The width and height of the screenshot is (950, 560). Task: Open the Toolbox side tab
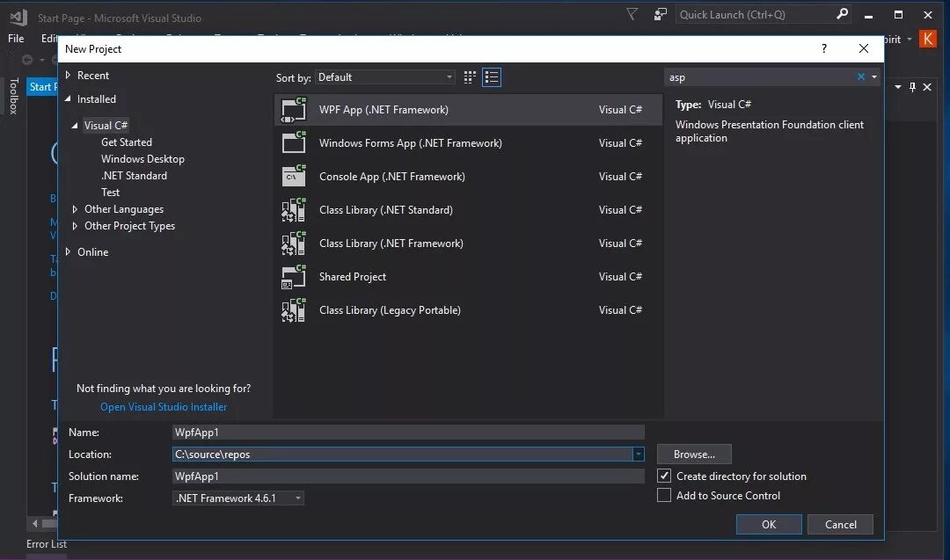pyautogui.click(x=13, y=96)
